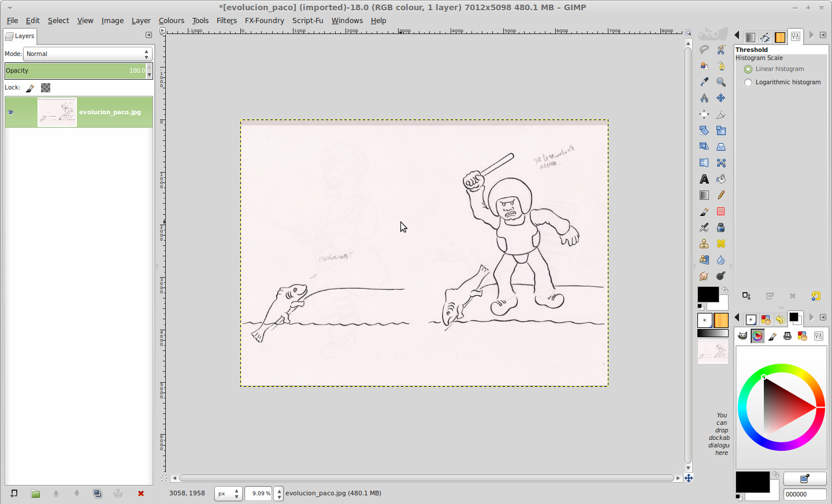The height and width of the screenshot is (504, 832).
Task: Select the Free Select lasso tool
Action: click(x=704, y=50)
